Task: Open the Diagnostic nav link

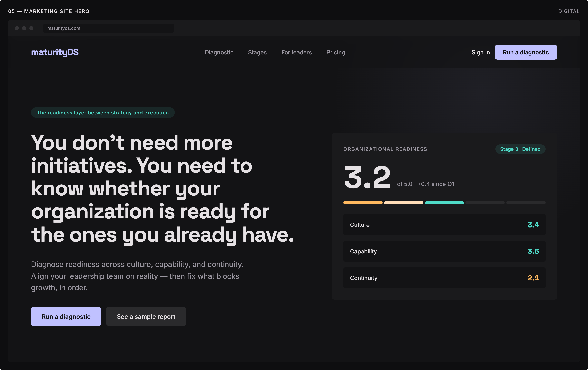Action: pos(219,52)
